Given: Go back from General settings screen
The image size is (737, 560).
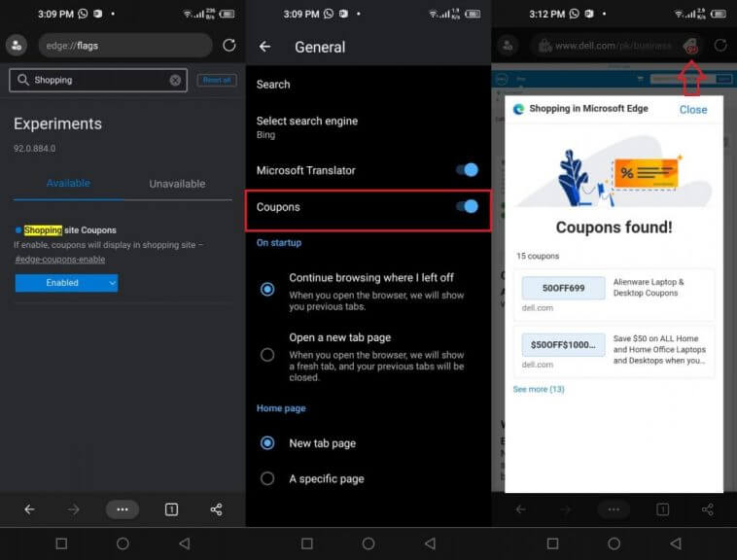Looking at the screenshot, I should [264, 47].
